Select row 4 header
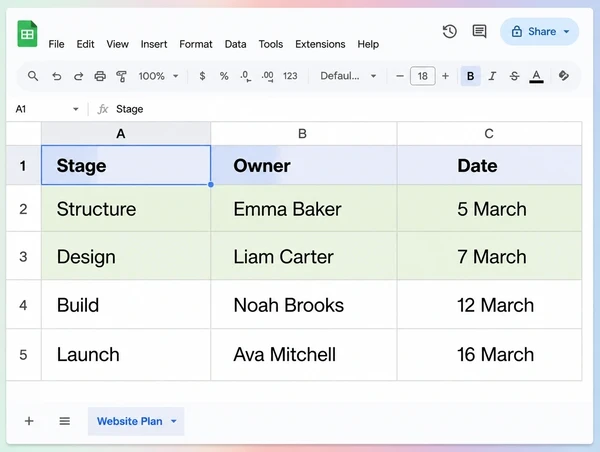 click(23, 305)
